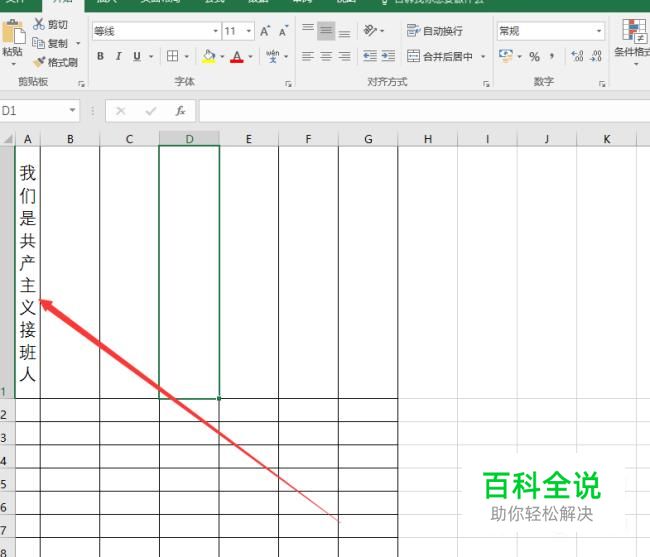The width and height of the screenshot is (650, 557).
Task: Click Merge and Center (合并后居中)
Action: pos(440,56)
